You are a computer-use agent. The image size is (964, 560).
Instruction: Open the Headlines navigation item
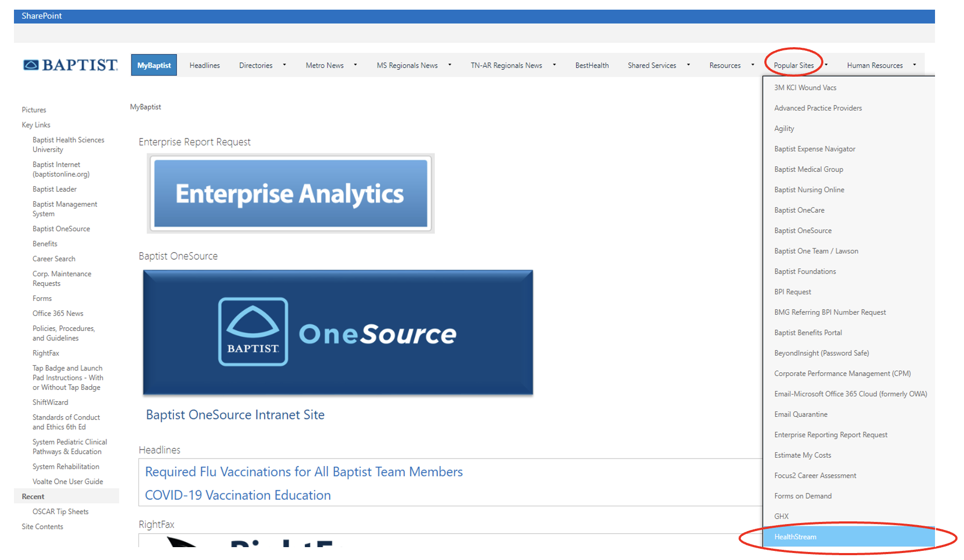205,65
